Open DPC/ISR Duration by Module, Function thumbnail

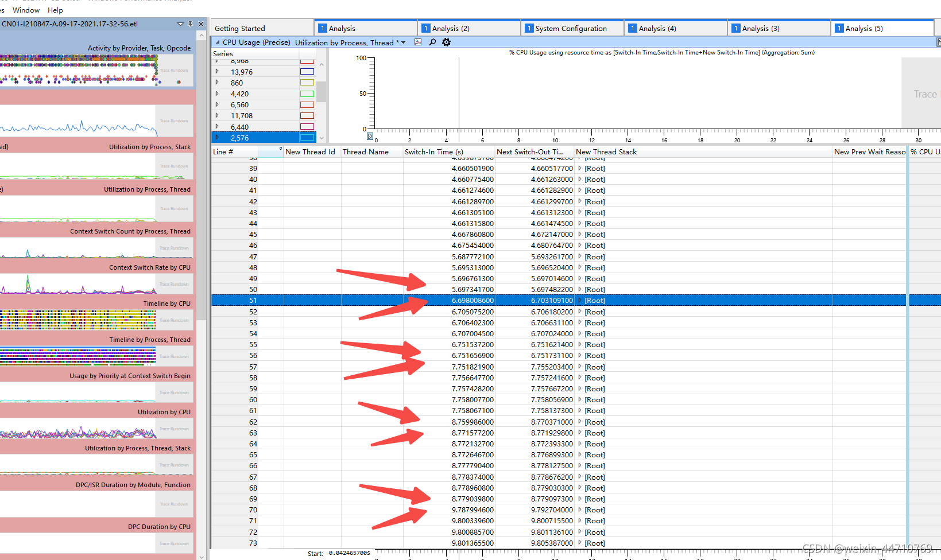point(96,504)
